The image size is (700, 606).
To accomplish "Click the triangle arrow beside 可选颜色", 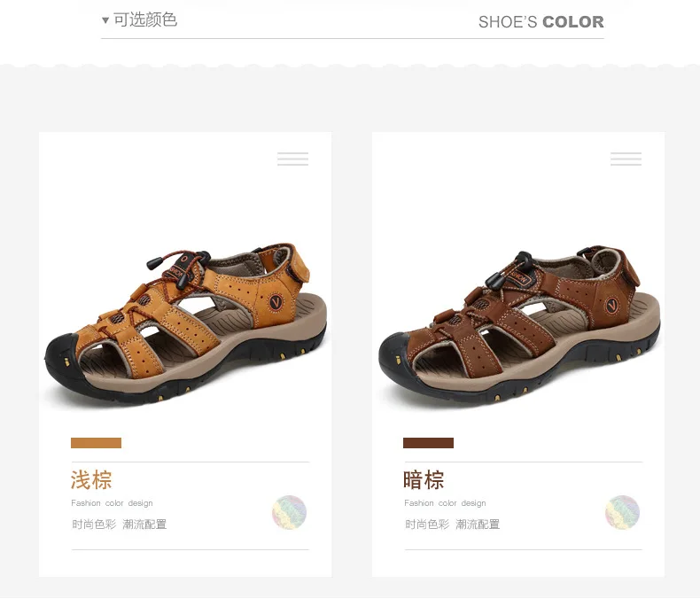I will (105, 20).
